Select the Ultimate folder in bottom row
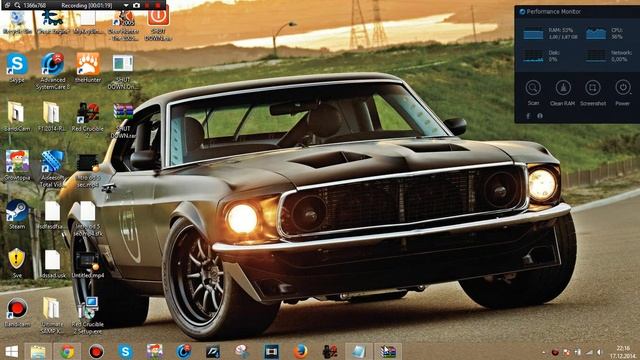 coord(52,316)
